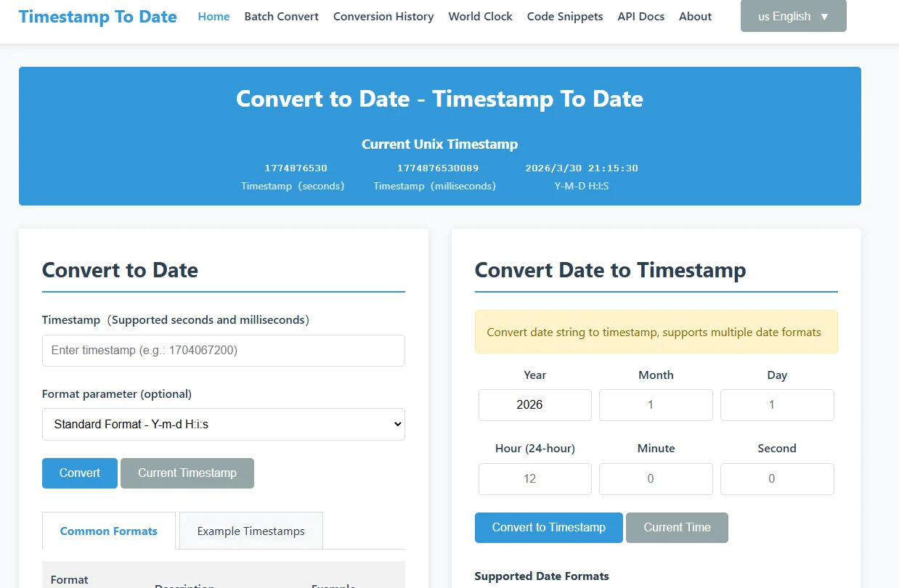899x588 pixels.
Task: Switch to the Example Timestamps tab
Action: point(251,531)
